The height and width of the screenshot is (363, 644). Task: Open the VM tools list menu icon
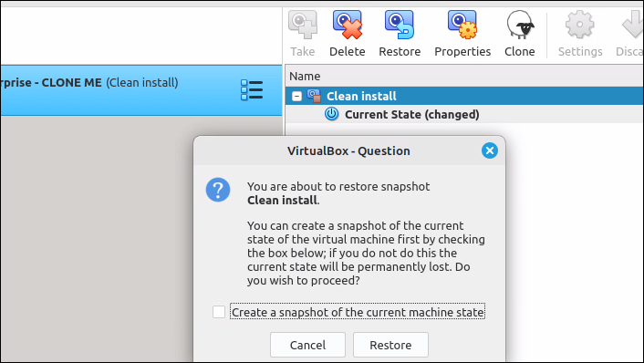(x=252, y=90)
